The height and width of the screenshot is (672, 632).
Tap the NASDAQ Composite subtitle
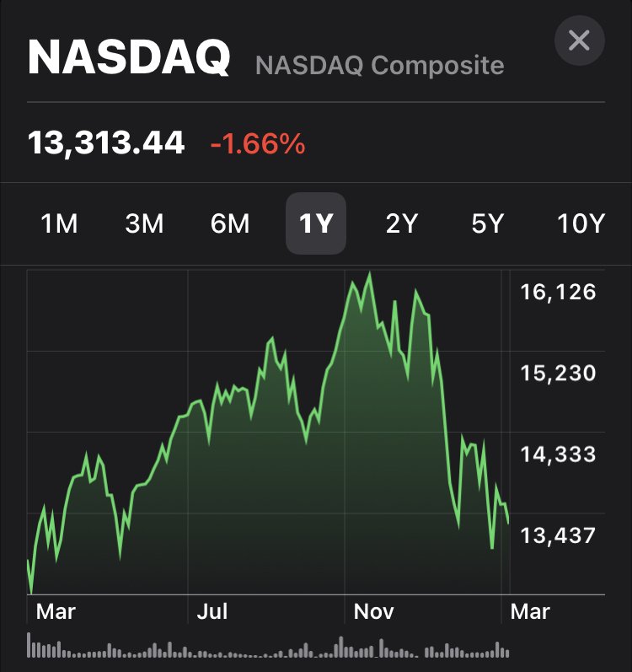tap(379, 65)
